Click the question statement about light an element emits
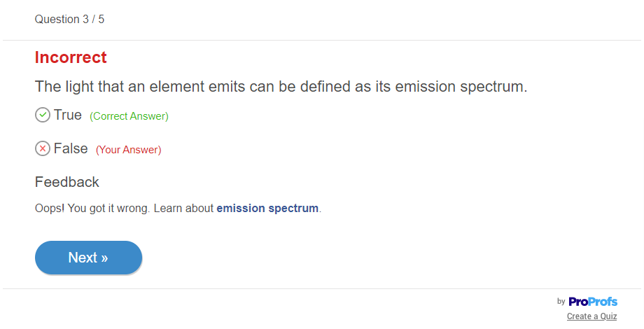 point(280,87)
